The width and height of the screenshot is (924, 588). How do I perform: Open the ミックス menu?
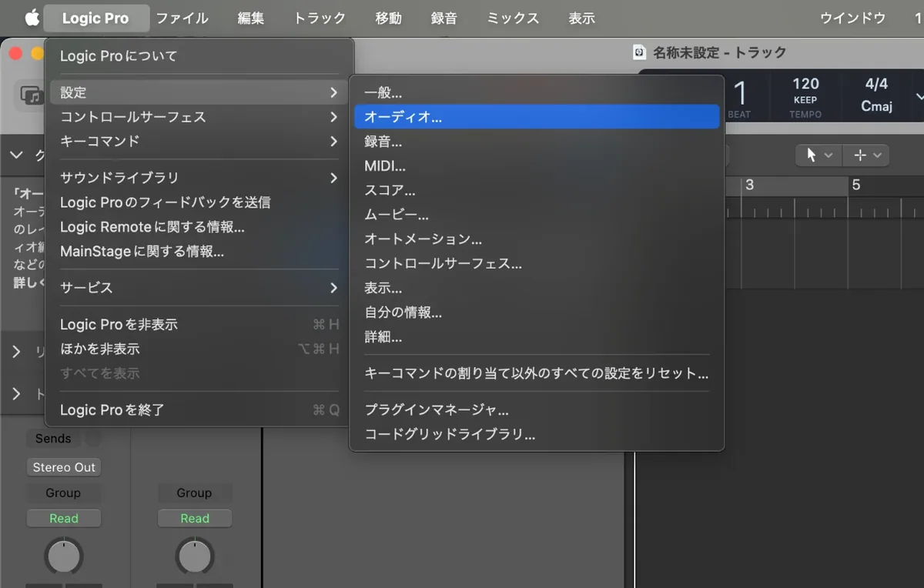pos(513,18)
